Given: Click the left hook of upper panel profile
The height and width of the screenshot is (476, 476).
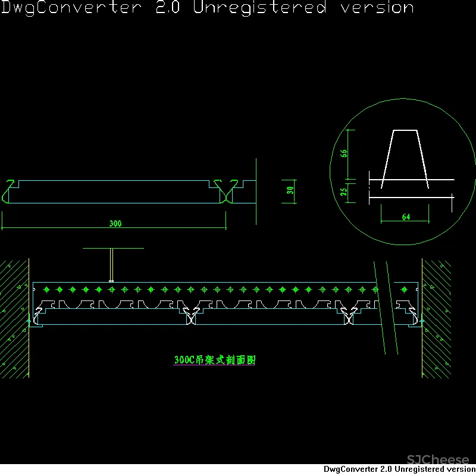Looking at the screenshot, I should click(8, 190).
